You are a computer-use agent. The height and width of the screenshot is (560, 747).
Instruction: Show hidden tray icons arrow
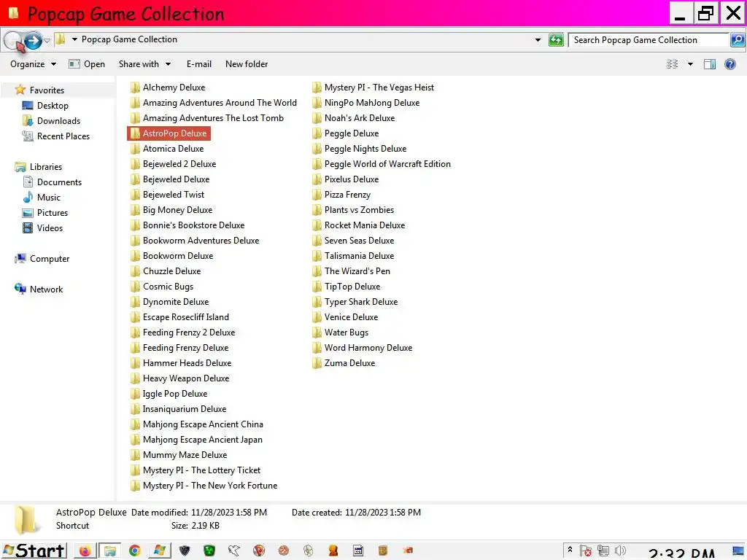tap(570, 550)
